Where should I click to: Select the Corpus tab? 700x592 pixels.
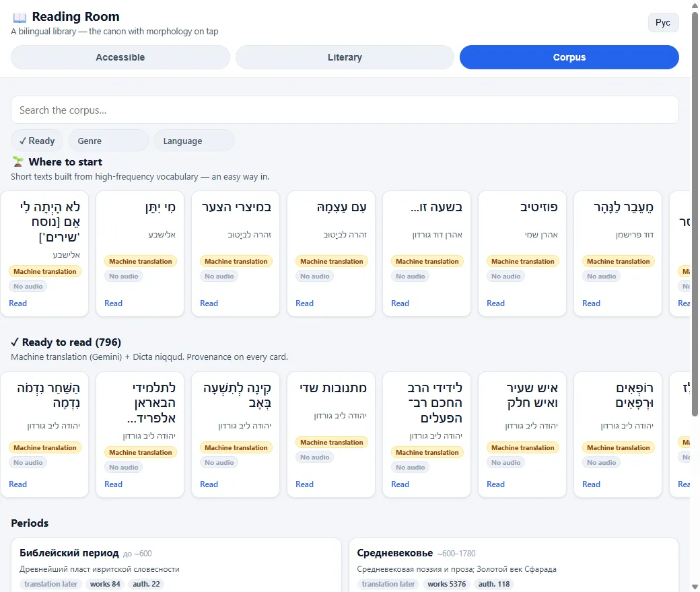click(x=569, y=57)
